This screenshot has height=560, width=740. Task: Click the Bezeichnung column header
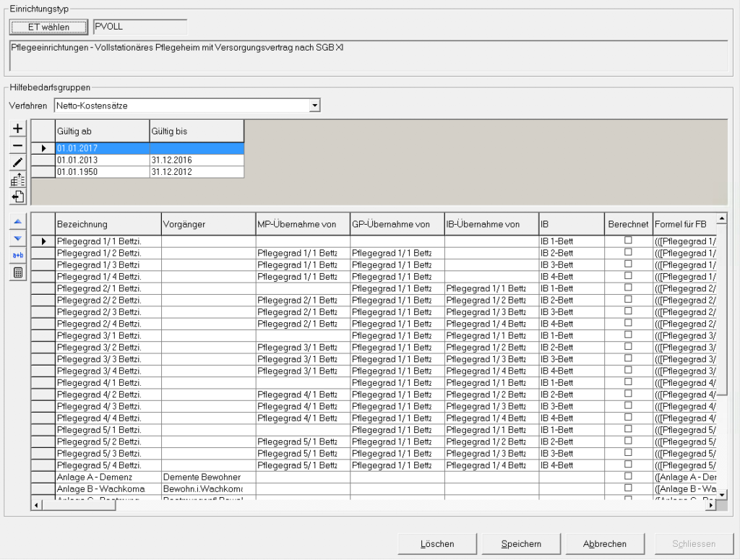coord(107,224)
